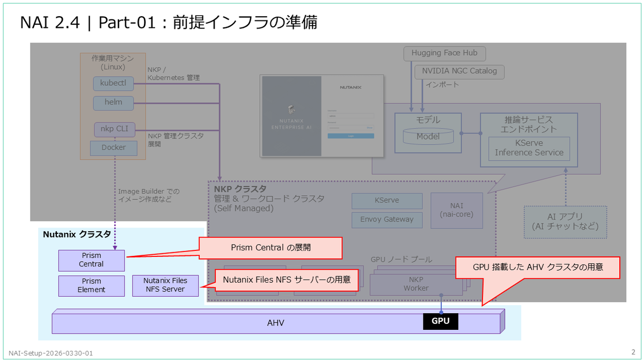Click the Nutanix Enterprise AI login screenshot
This screenshot has width=644, height=362.
(322, 116)
